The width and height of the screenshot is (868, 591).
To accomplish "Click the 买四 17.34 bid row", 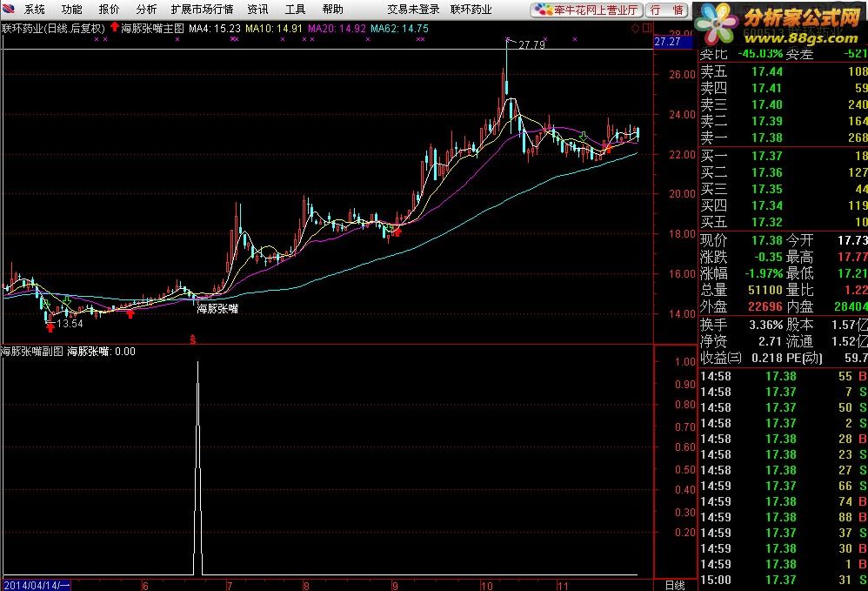I will tap(784, 206).
